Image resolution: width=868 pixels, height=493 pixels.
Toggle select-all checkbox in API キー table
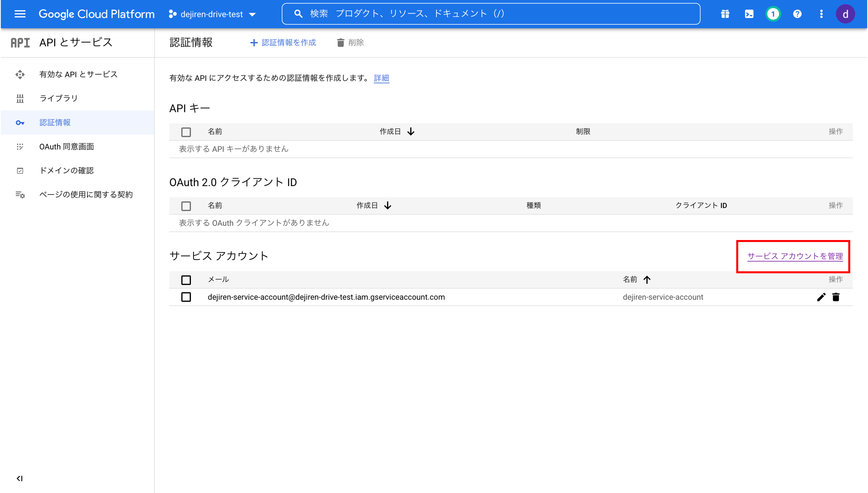pos(186,132)
